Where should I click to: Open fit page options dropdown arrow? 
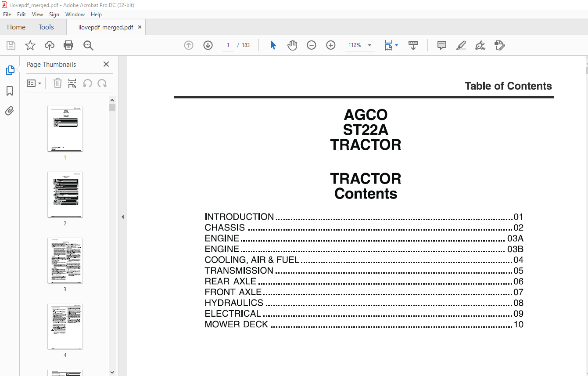click(x=397, y=45)
